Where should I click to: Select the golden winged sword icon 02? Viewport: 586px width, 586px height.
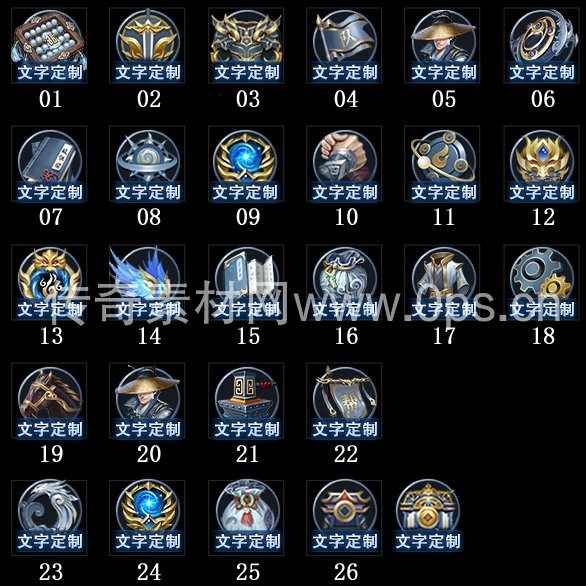(x=147, y=45)
